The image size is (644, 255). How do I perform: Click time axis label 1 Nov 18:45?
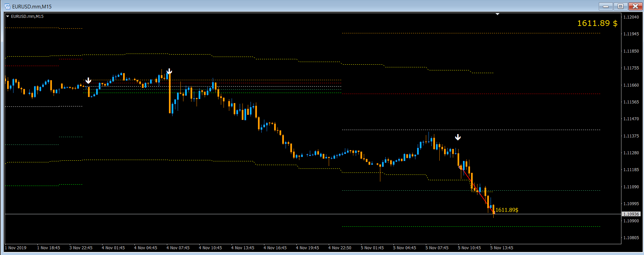[49, 248]
